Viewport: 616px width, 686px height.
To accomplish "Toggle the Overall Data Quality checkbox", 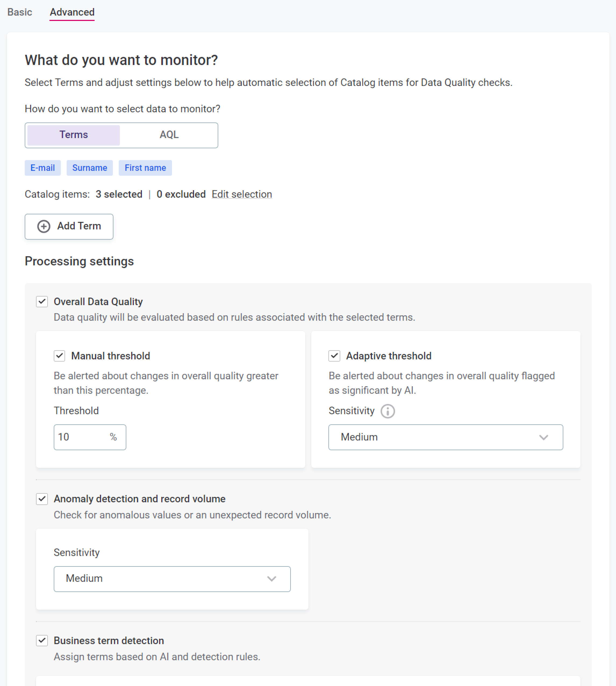I will pyautogui.click(x=42, y=301).
